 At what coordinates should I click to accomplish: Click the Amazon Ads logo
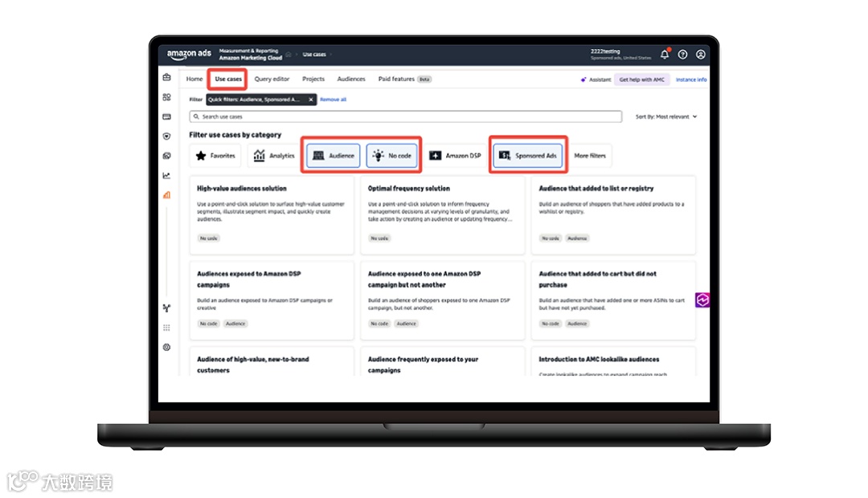tap(189, 55)
